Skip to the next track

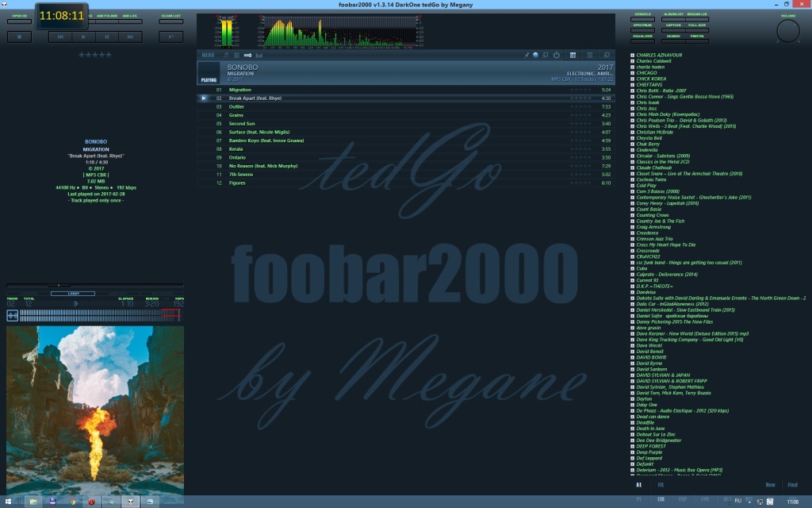131,37
